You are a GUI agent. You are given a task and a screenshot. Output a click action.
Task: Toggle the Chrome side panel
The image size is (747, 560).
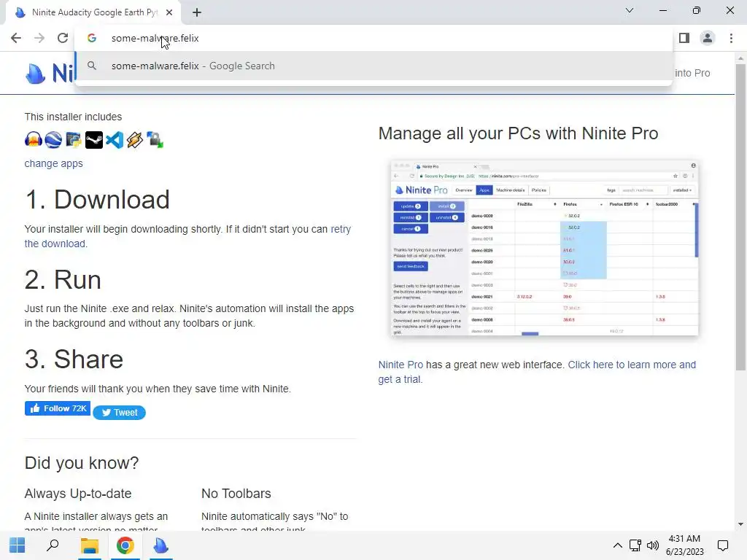click(x=684, y=38)
